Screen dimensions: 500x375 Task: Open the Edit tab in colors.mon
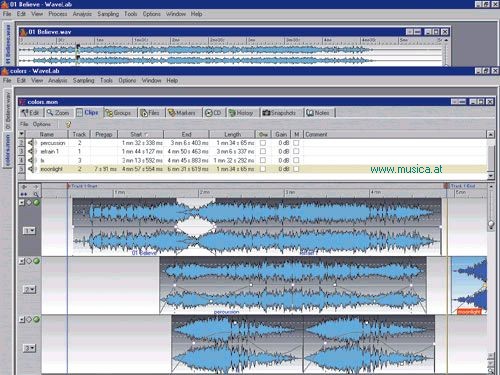[x=31, y=113]
